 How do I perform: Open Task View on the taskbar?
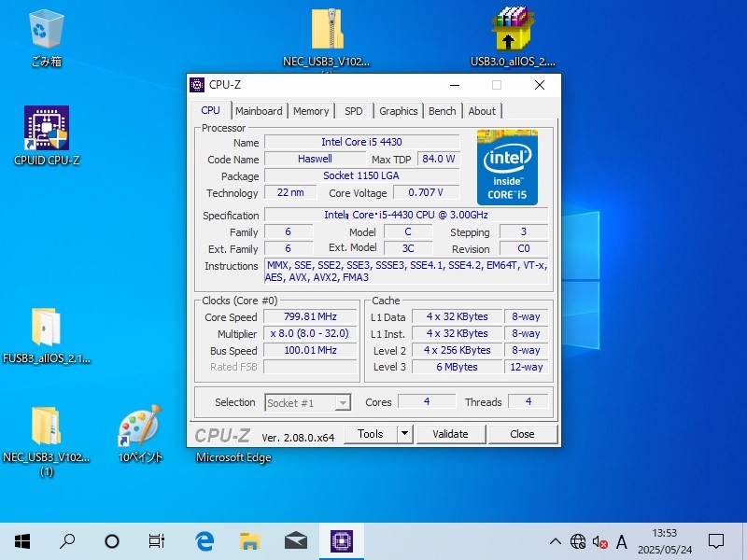[x=156, y=541]
